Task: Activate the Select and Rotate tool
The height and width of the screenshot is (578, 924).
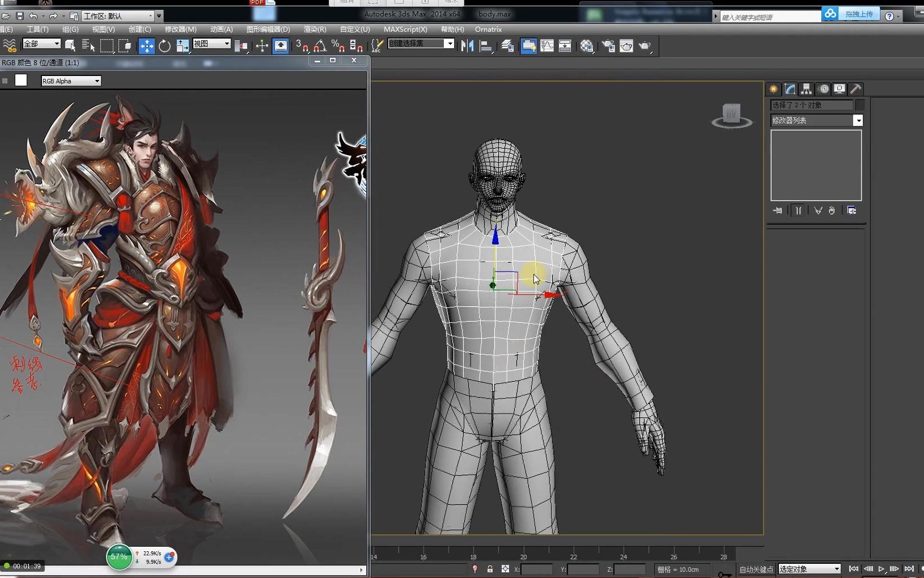Action: click(164, 45)
